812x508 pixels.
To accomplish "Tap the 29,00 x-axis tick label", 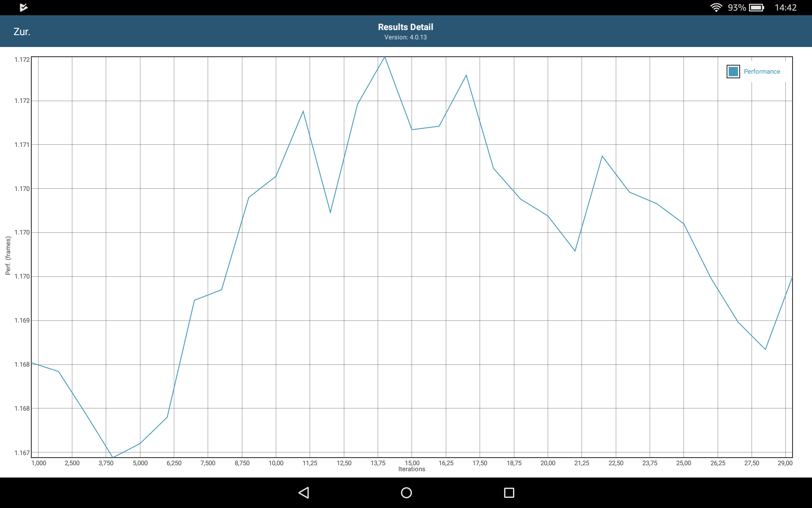I will (785, 463).
